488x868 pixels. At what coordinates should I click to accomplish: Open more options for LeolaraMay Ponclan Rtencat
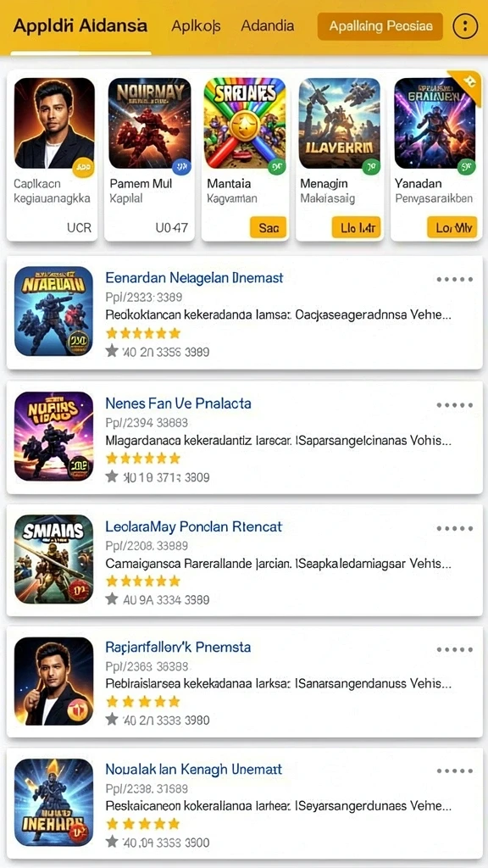tap(454, 529)
